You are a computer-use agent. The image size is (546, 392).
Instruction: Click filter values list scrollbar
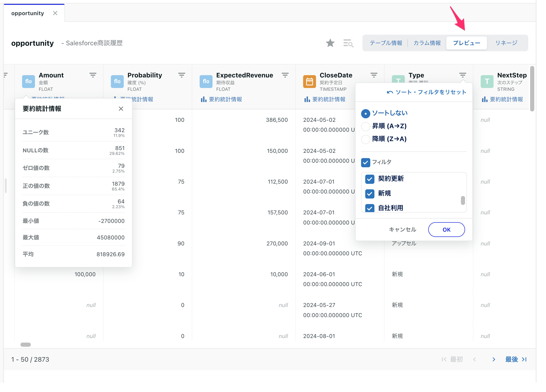463,200
